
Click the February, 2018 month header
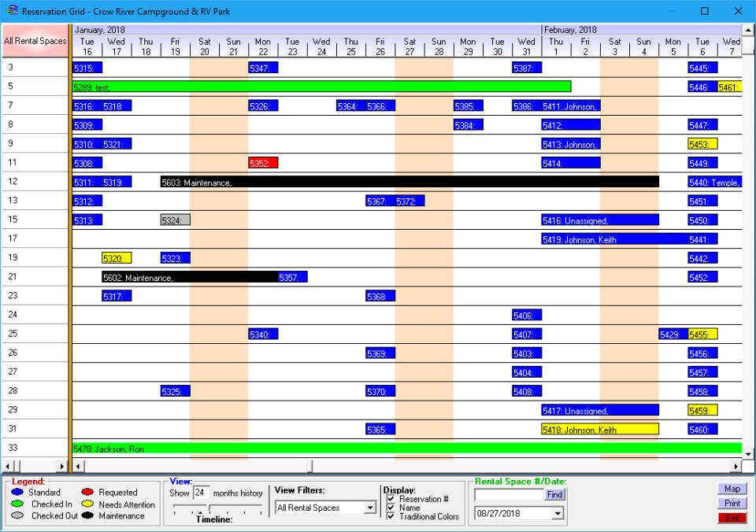642,30
